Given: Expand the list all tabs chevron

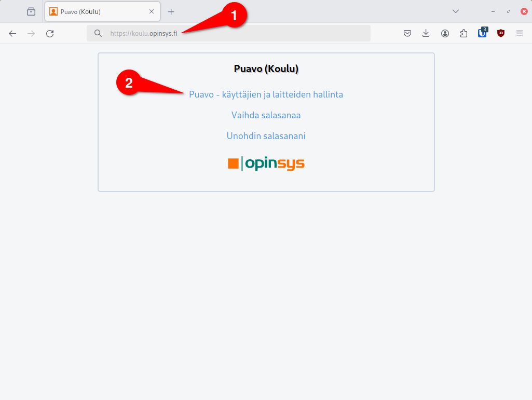Looking at the screenshot, I should 456,11.
